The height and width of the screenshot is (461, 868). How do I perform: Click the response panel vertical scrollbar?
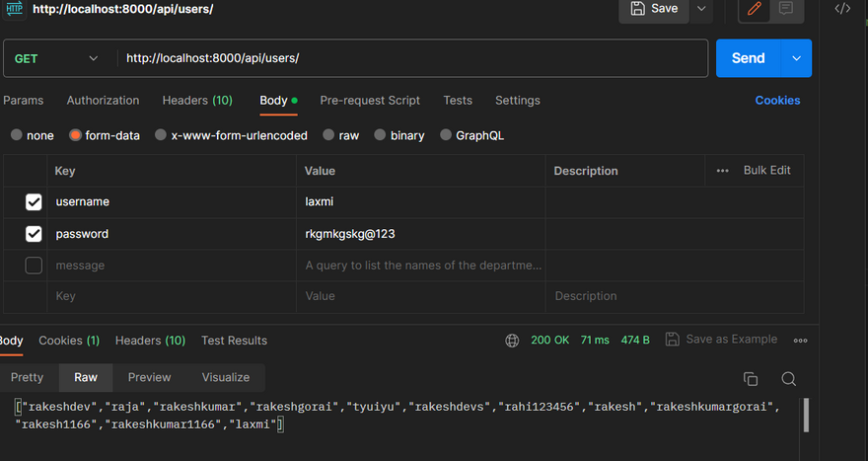coord(806,415)
